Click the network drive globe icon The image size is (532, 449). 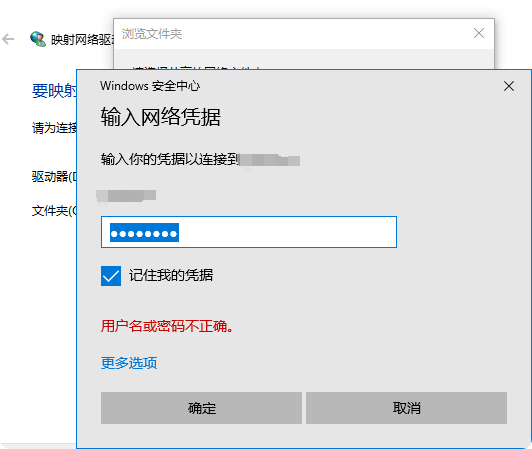point(38,39)
